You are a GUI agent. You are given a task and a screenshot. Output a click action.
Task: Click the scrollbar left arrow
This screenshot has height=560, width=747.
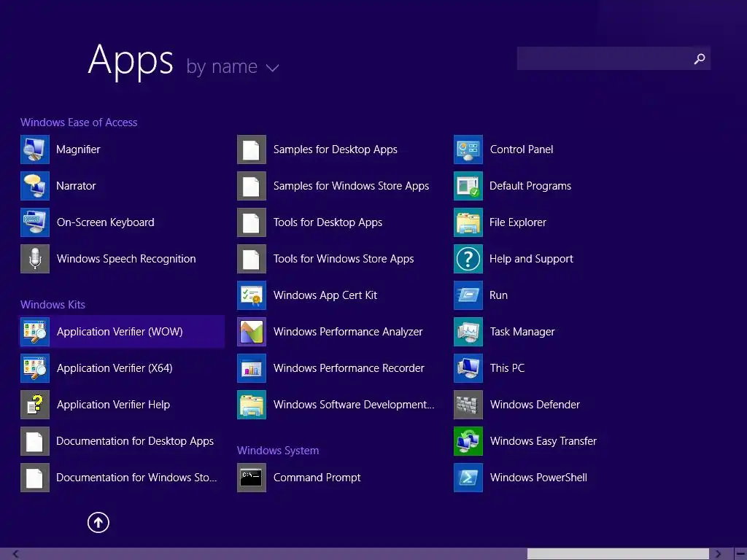pos(16,554)
